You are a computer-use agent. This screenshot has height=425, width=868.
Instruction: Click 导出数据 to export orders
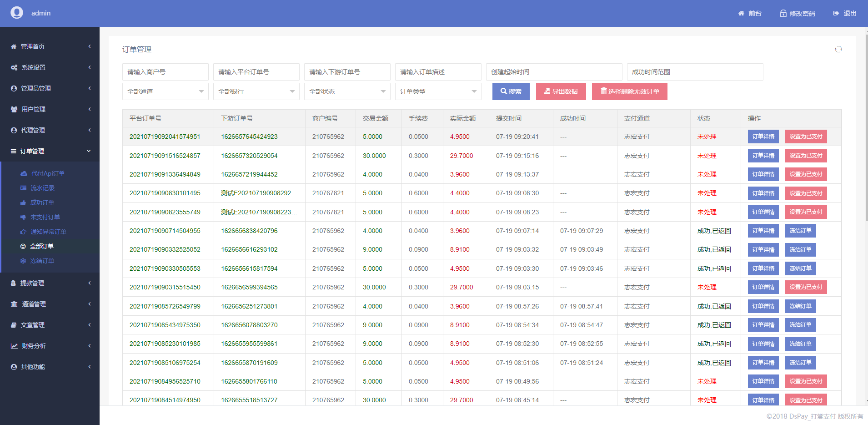pos(561,91)
